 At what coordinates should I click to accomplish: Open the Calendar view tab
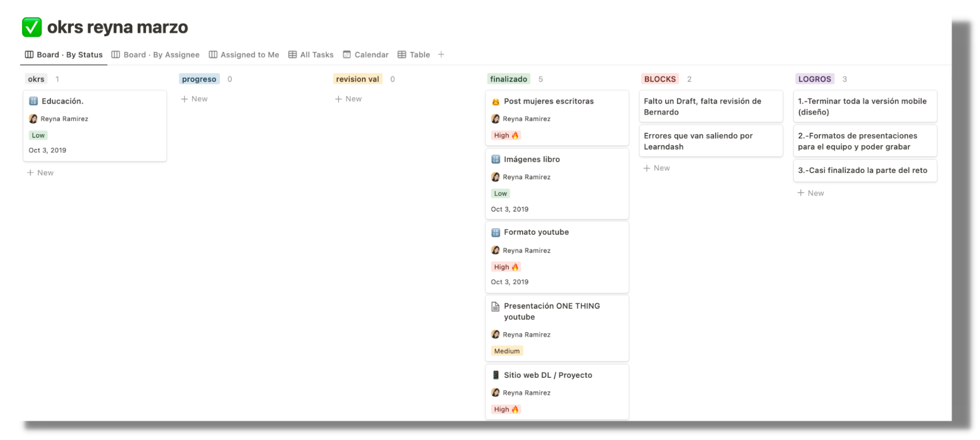365,55
